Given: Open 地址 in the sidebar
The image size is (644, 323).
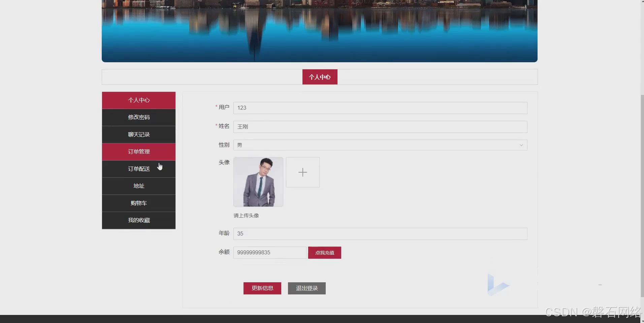Looking at the screenshot, I should point(139,186).
